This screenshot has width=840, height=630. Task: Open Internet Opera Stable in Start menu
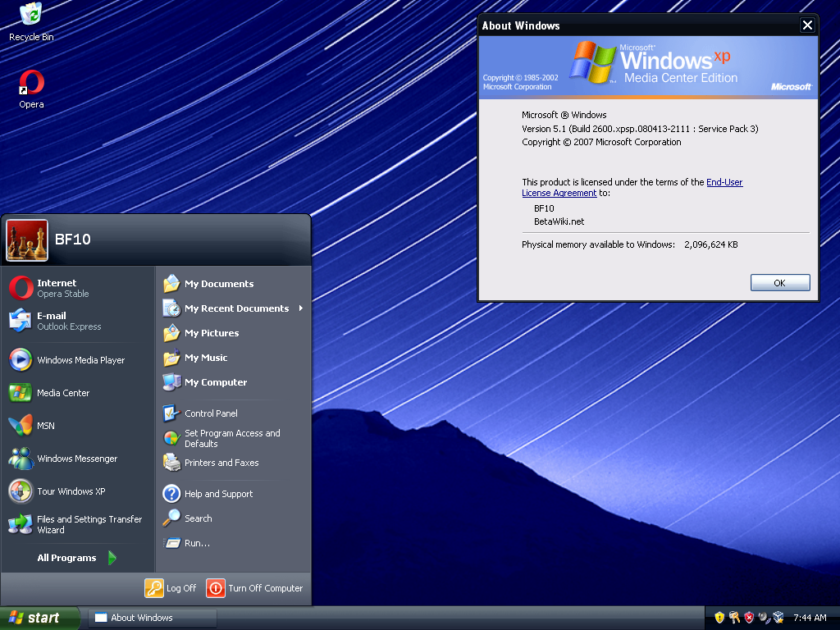click(x=62, y=288)
